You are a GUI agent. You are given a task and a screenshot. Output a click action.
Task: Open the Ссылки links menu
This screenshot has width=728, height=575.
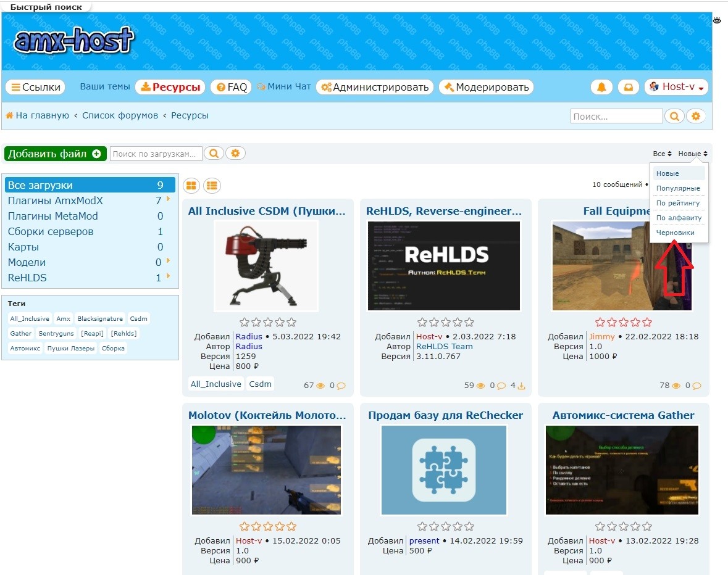(x=36, y=87)
